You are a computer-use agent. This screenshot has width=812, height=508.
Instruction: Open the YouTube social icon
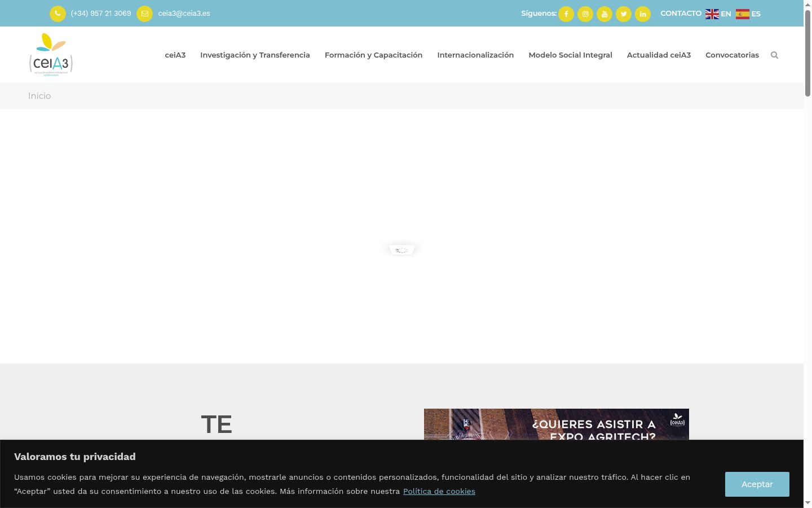[x=604, y=14]
